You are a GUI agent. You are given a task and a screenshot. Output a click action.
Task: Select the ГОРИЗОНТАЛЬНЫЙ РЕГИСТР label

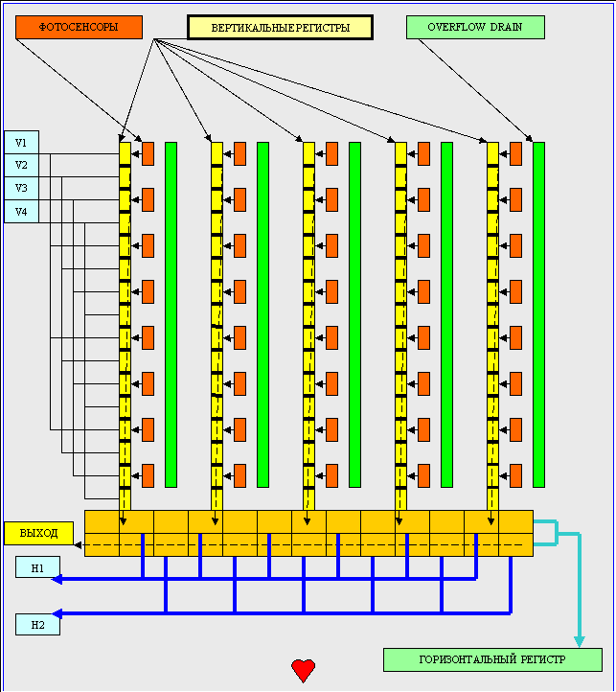(492, 659)
